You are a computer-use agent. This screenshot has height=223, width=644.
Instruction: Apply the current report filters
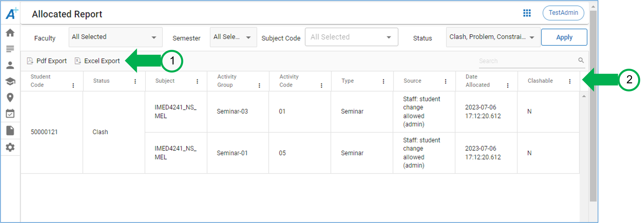coord(564,37)
